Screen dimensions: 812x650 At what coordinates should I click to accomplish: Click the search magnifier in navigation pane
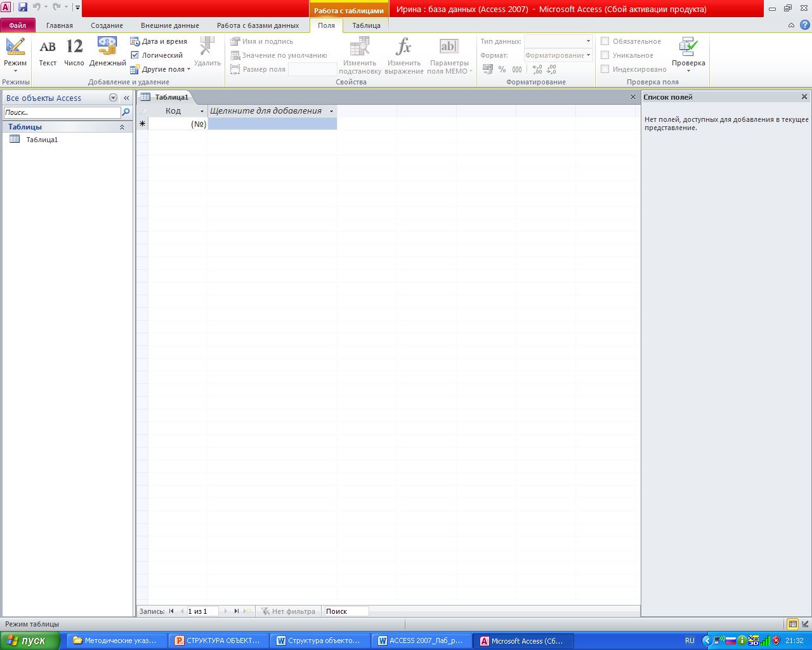[x=126, y=112]
